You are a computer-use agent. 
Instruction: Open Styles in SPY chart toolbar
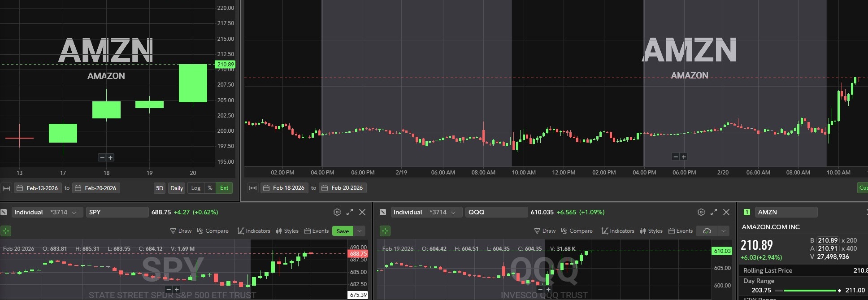(287, 231)
